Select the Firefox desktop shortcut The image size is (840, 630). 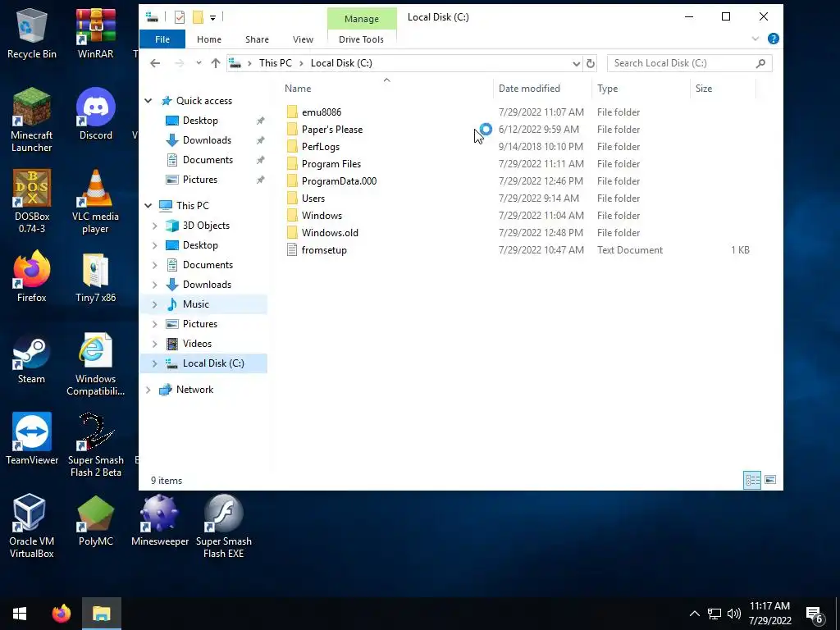(32, 276)
